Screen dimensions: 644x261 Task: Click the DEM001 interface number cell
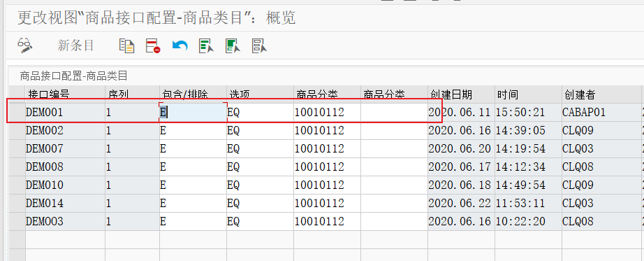point(65,113)
